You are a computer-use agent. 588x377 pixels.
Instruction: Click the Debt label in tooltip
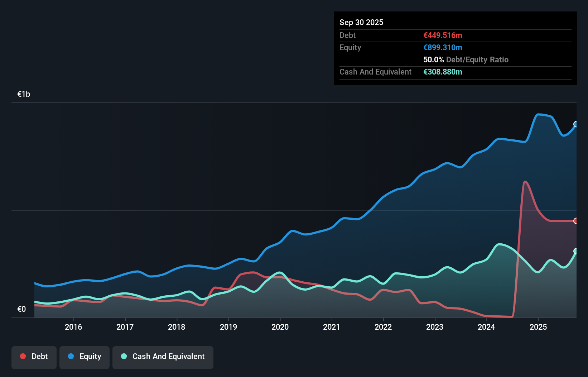click(347, 35)
